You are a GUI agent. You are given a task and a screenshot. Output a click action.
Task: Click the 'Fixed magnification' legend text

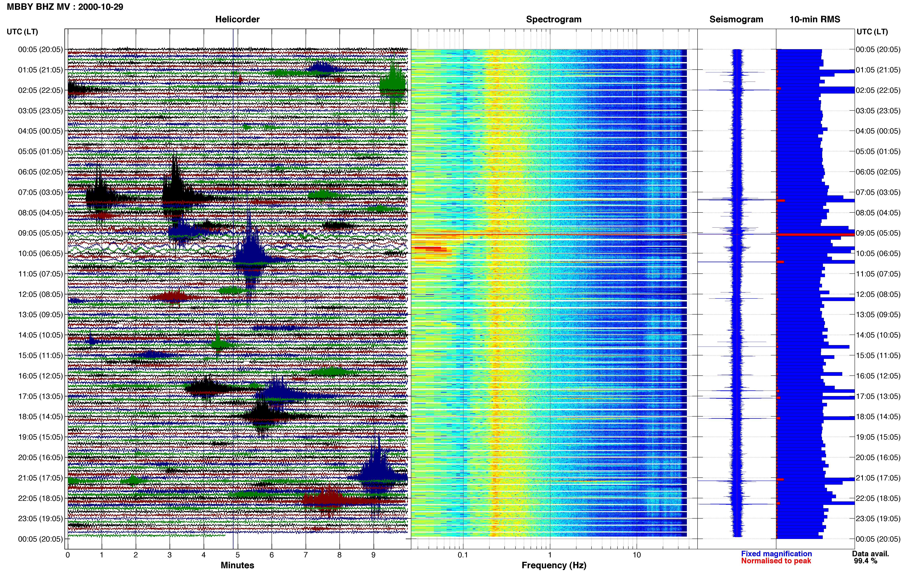pos(776,554)
